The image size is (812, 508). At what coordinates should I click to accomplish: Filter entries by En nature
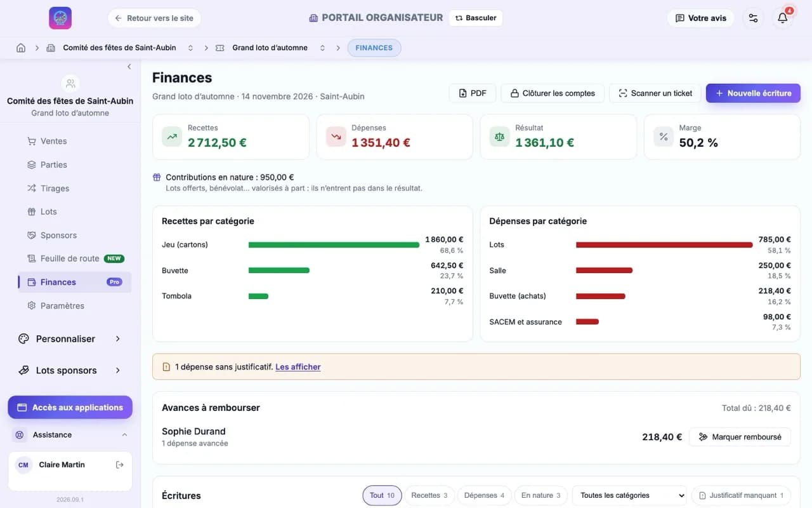pos(540,495)
